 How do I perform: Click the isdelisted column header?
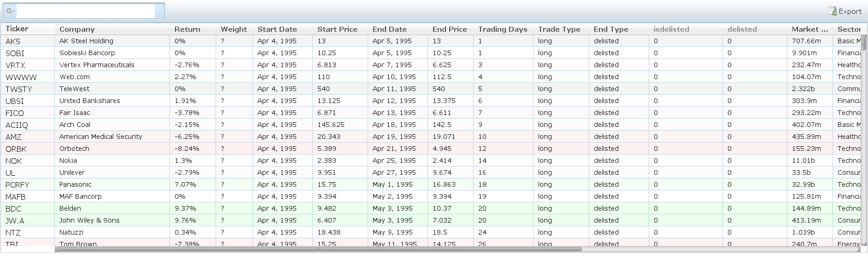(x=671, y=29)
